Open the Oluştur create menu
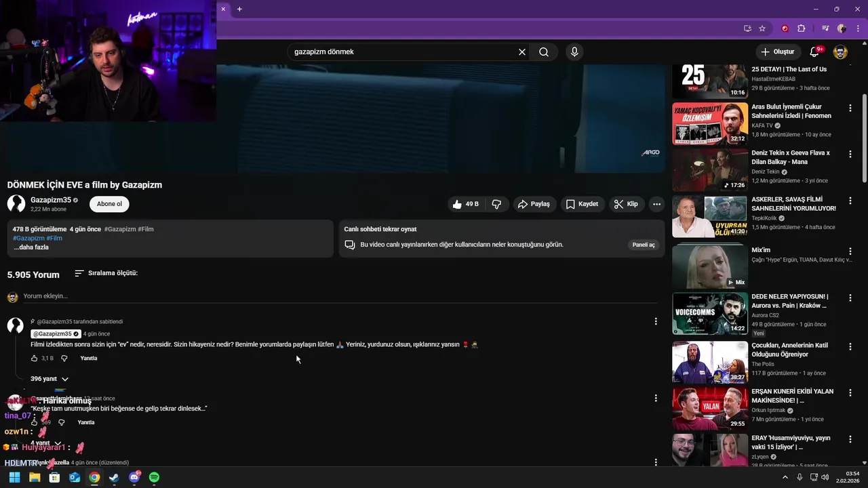The width and height of the screenshot is (868, 488). [777, 52]
